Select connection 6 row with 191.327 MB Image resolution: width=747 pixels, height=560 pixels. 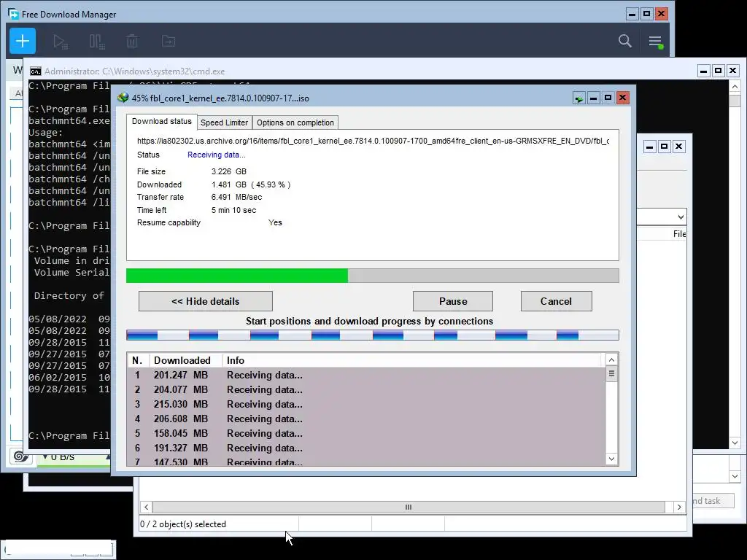point(366,448)
